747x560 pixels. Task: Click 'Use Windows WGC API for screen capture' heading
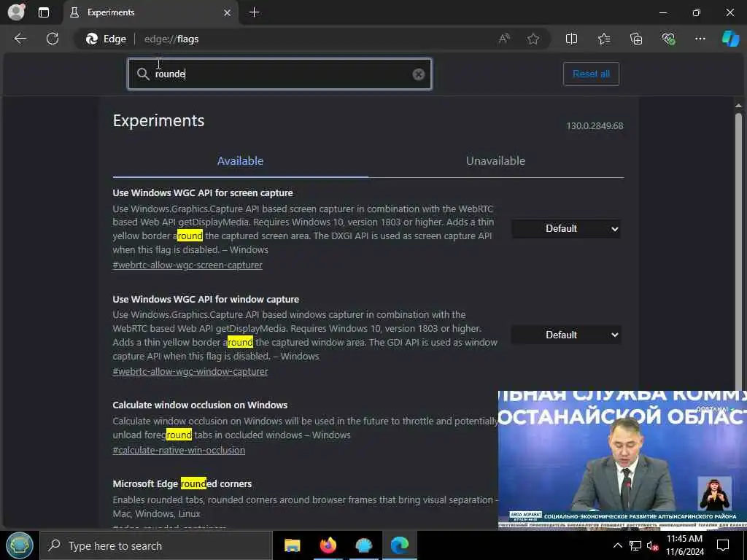[x=203, y=192]
